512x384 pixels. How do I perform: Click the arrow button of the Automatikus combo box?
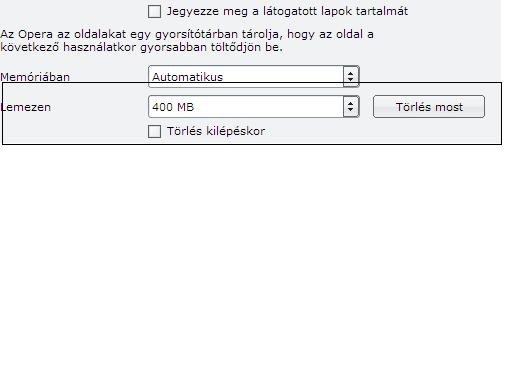click(x=351, y=77)
